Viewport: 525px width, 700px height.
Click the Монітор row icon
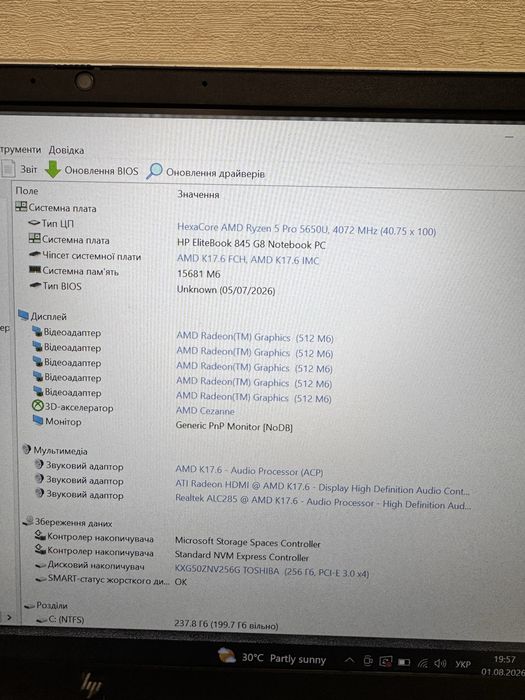tap(38, 421)
